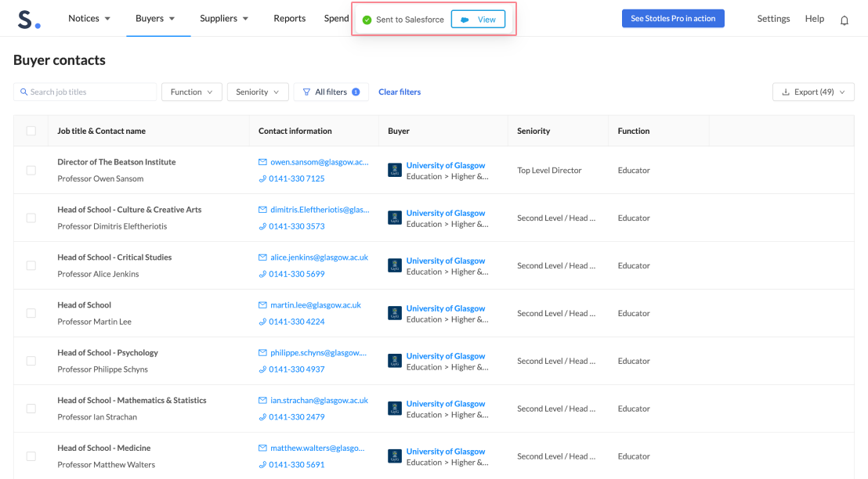This screenshot has height=479, width=868.
Task: Click Glasgow crest in Martin Lee row
Action: [x=395, y=313]
